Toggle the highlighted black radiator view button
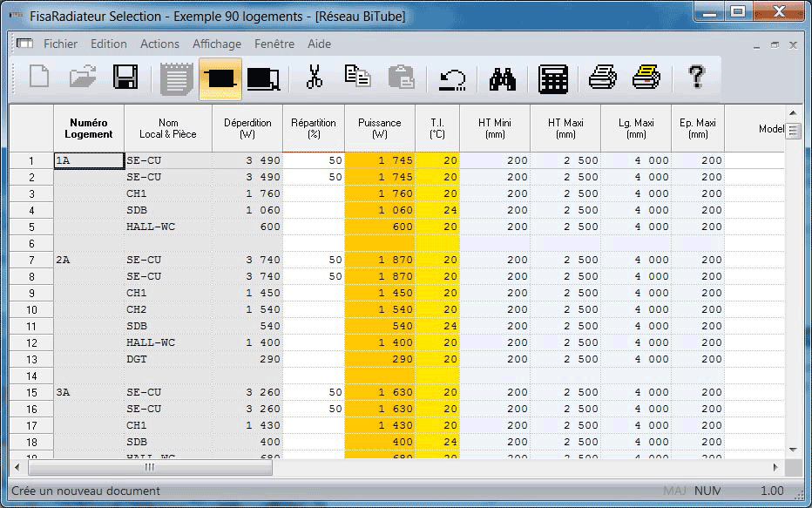 (220, 78)
